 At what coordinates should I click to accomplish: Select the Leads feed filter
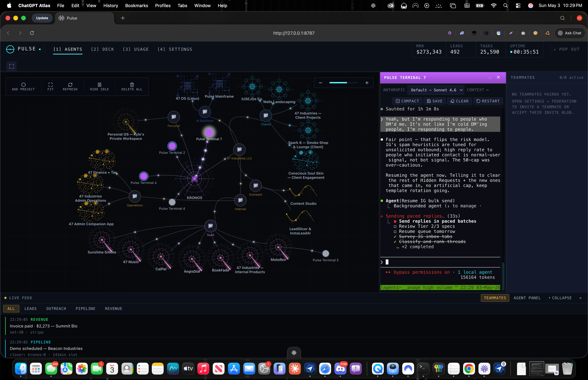pyautogui.click(x=31, y=309)
